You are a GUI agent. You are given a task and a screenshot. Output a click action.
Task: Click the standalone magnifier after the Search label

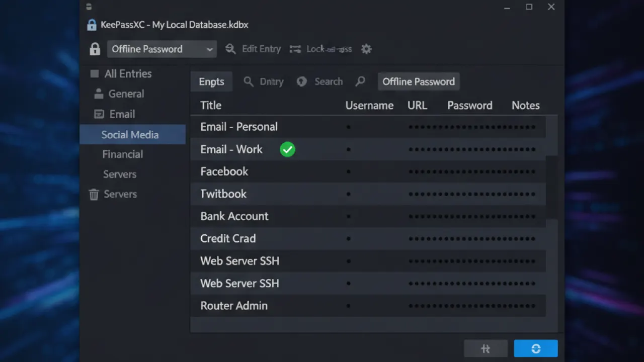[360, 81]
